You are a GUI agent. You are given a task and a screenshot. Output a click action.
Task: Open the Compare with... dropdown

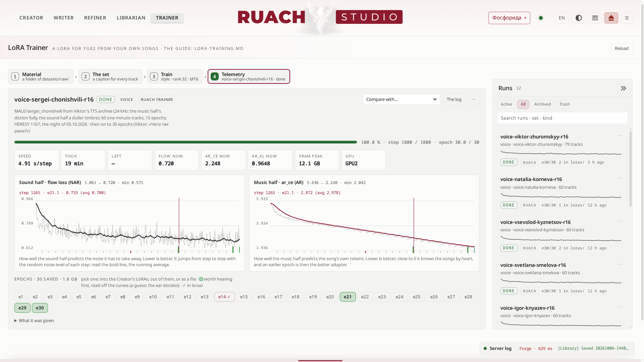(401, 99)
